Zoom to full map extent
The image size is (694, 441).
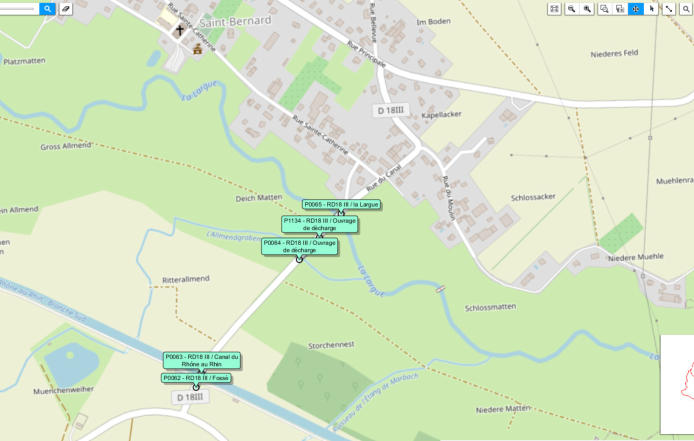pyautogui.click(x=554, y=9)
